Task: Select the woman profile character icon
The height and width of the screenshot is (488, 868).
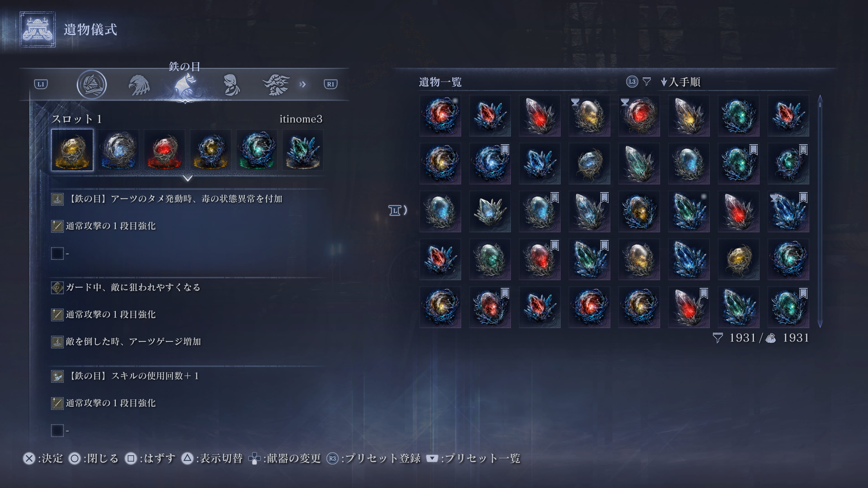Action: point(231,85)
